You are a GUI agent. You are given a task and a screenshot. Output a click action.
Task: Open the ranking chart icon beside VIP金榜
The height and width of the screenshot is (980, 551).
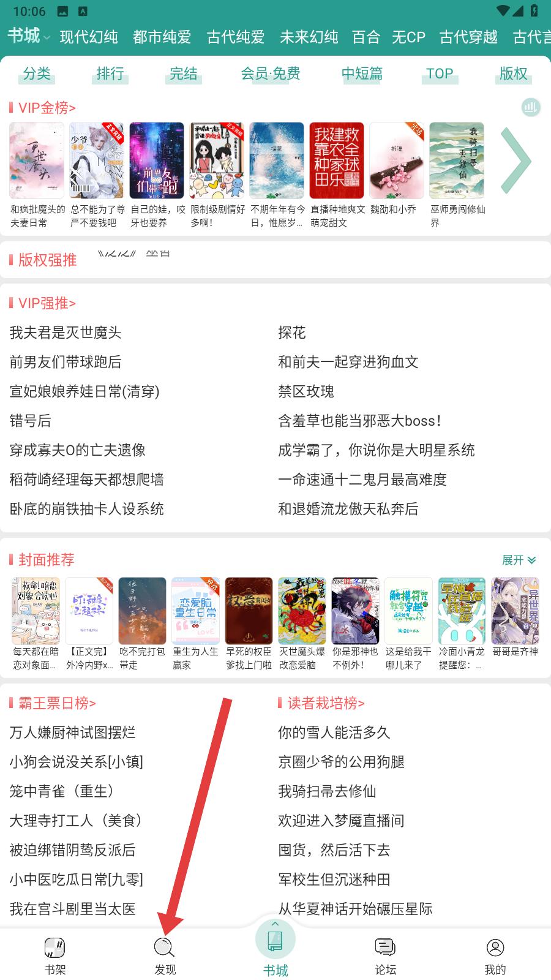(x=531, y=108)
